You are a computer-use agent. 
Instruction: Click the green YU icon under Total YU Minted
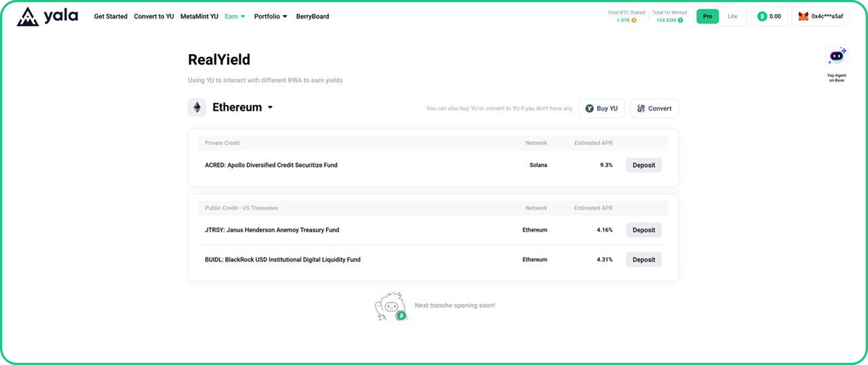[x=681, y=20]
